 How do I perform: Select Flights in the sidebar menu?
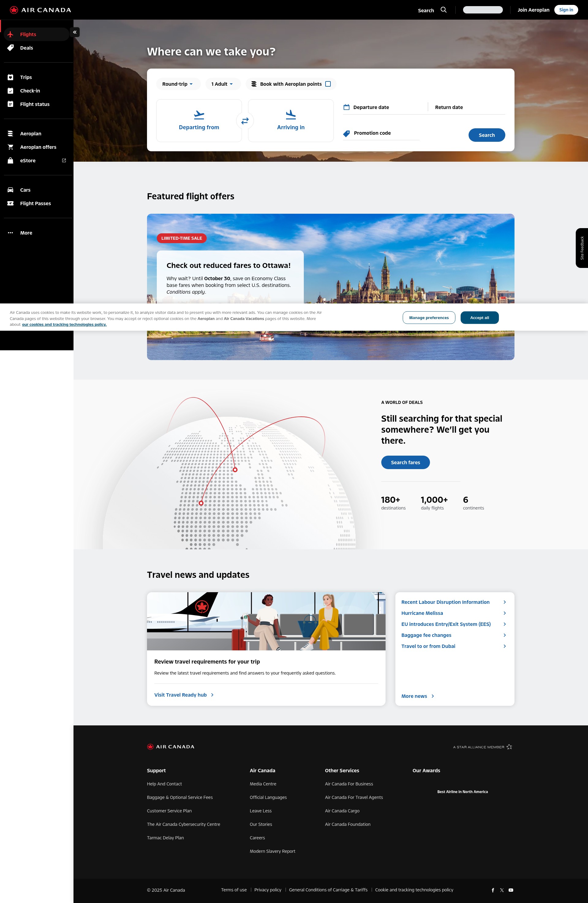[36, 35]
